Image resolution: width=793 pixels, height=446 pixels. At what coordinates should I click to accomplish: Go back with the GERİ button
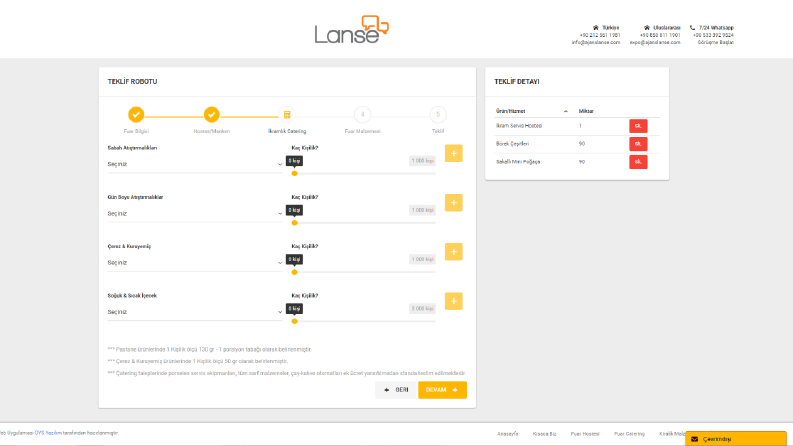(x=395, y=390)
